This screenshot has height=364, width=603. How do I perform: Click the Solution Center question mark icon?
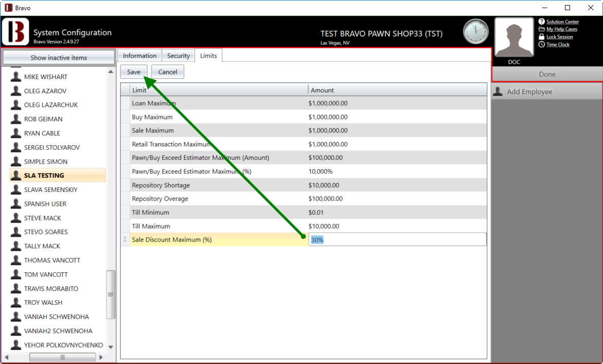click(542, 21)
